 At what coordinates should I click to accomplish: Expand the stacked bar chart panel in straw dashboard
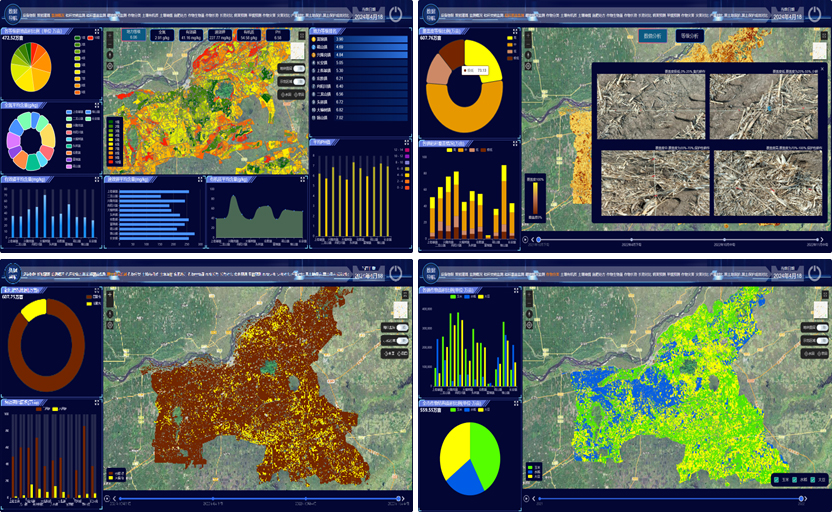515,143
